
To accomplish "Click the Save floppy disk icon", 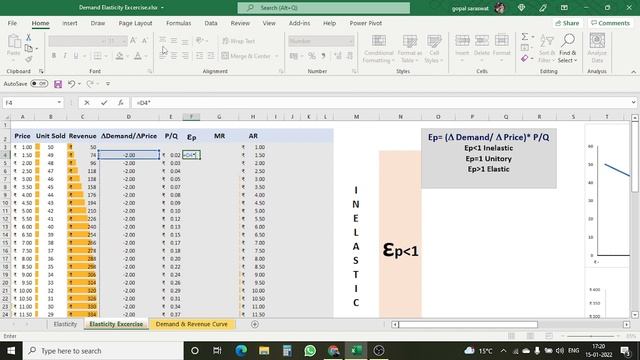I will (x=58, y=84).
